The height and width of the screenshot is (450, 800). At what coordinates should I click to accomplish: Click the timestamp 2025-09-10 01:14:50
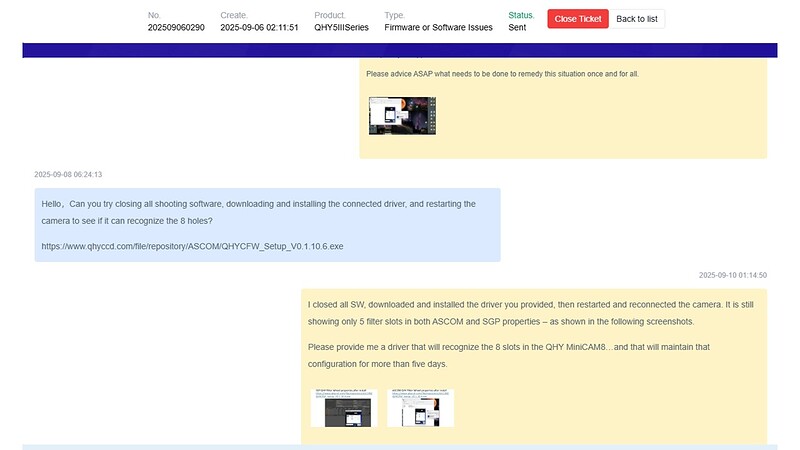pos(732,275)
